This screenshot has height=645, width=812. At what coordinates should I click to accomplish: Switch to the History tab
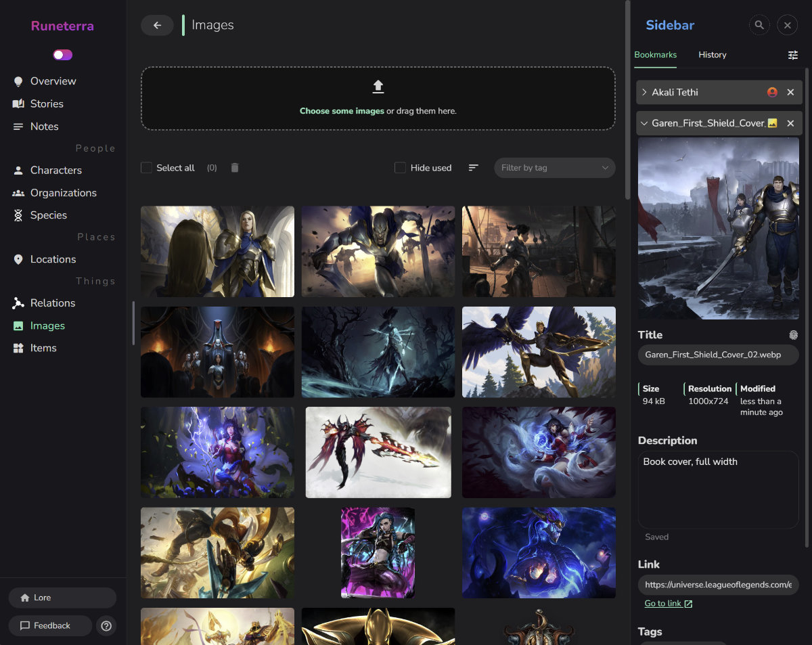(x=713, y=55)
